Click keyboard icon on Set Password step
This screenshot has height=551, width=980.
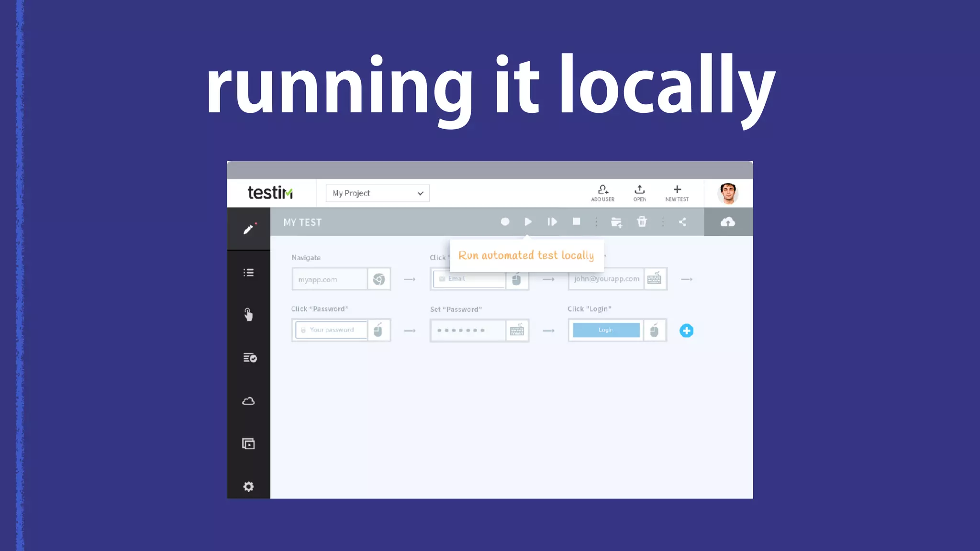[517, 331]
